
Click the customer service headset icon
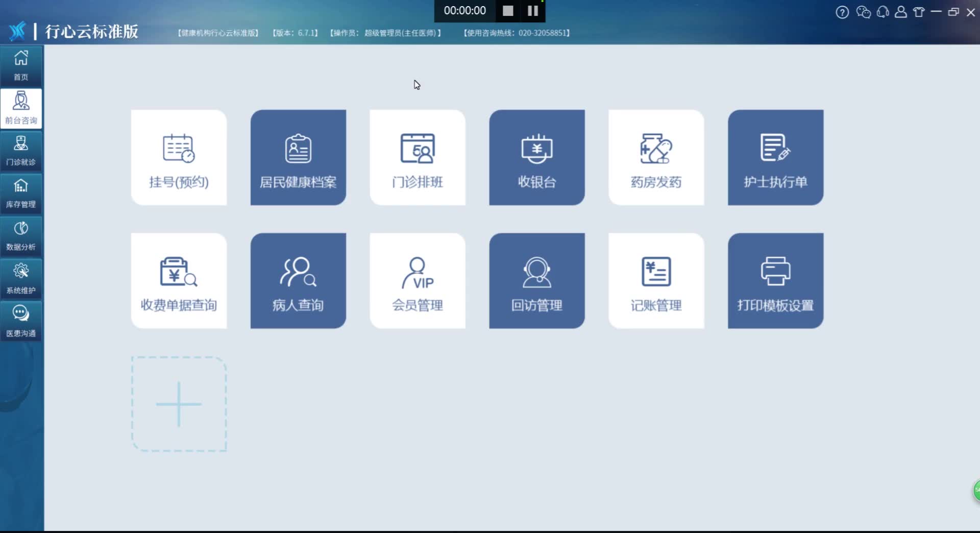tap(883, 12)
